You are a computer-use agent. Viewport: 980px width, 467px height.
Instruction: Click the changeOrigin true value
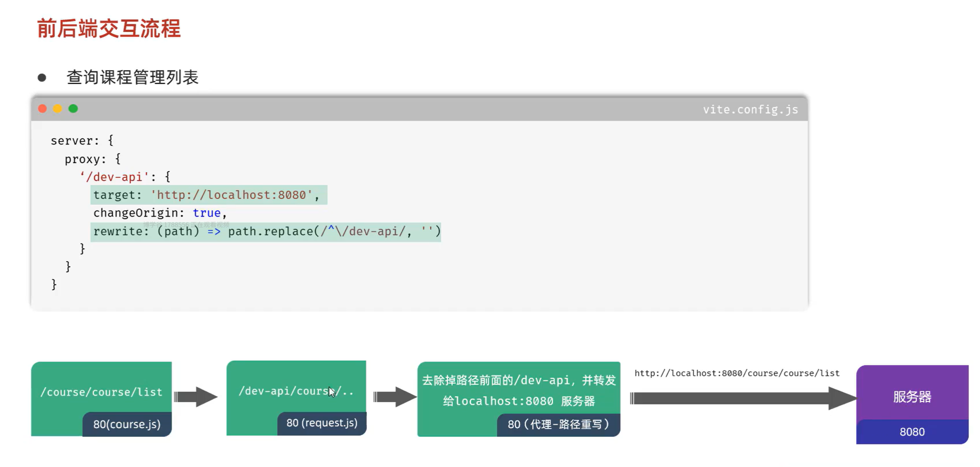(207, 213)
